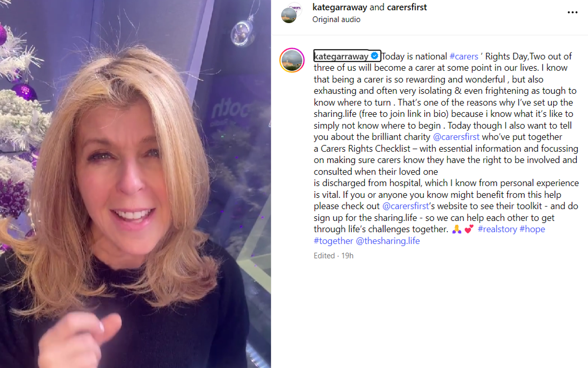Open the three-dot more options menu
Image resolution: width=588 pixels, height=368 pixels.
572,13
